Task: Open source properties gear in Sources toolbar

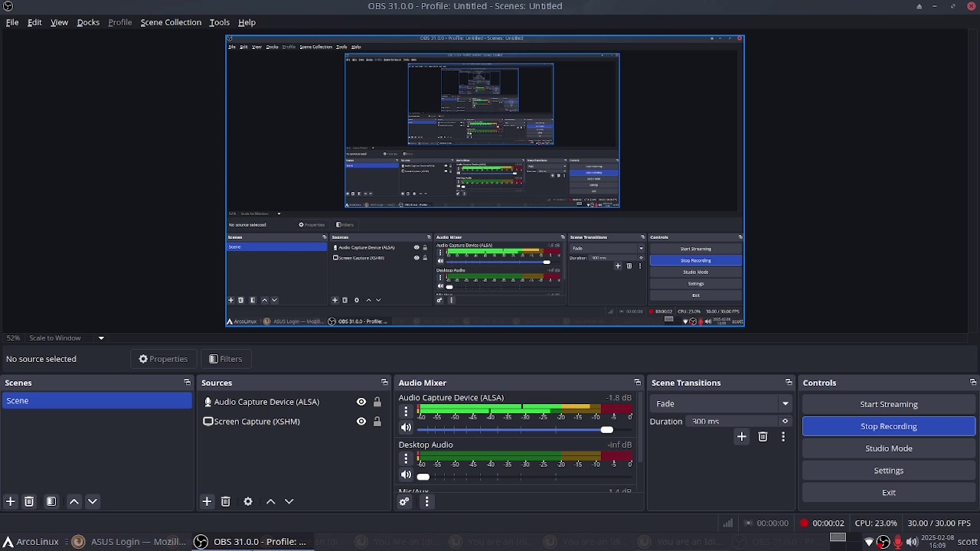Action: click(x=248, y=501)
